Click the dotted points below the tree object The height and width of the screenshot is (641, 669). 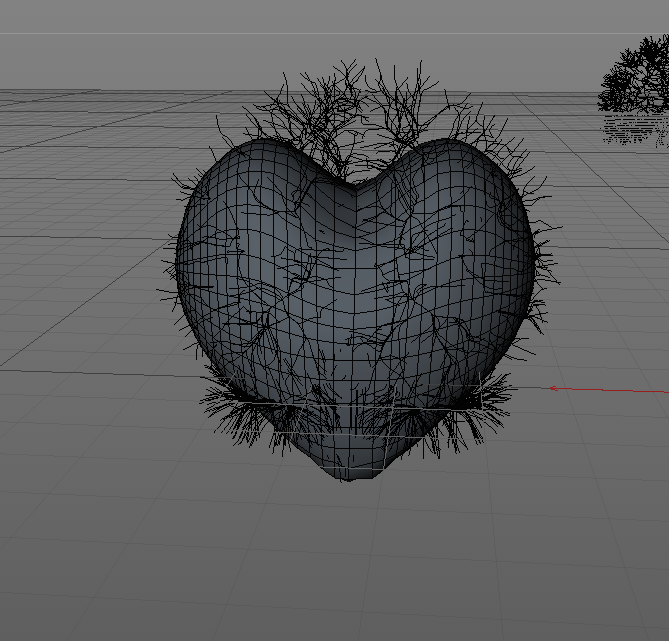click(x=635, y=130)
